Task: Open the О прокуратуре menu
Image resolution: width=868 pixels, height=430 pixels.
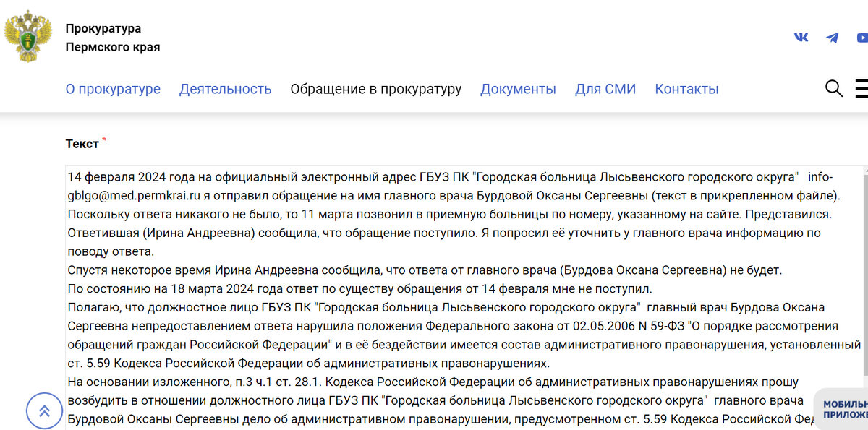Action: click(113, 89)
